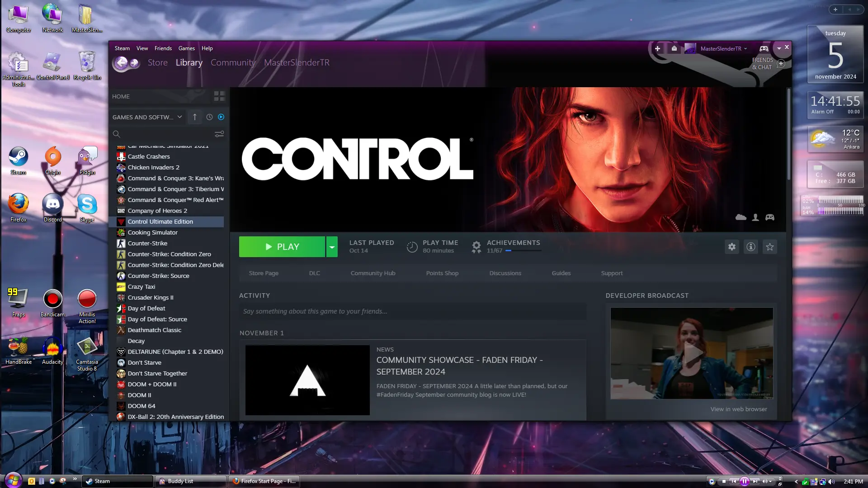868x488 pixels.
Task: Go forward with the Steam forward arrow
Action: pos(134,63)
